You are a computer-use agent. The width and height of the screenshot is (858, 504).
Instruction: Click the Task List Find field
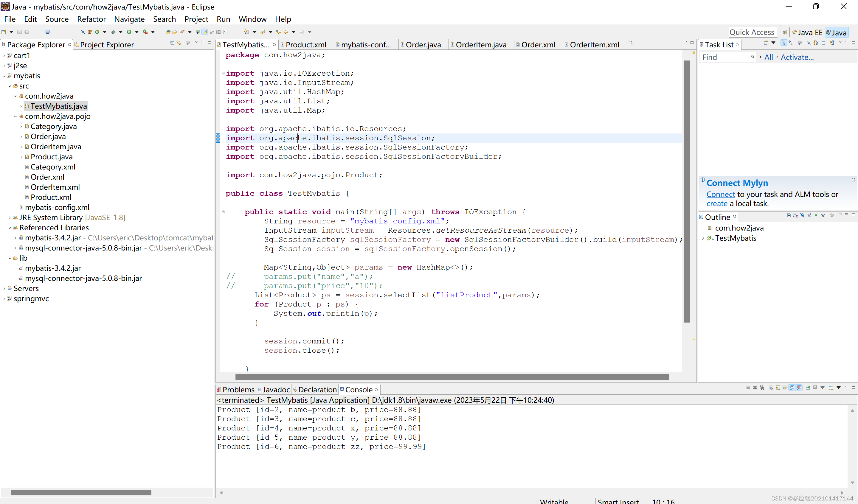[x=725, y=57]
